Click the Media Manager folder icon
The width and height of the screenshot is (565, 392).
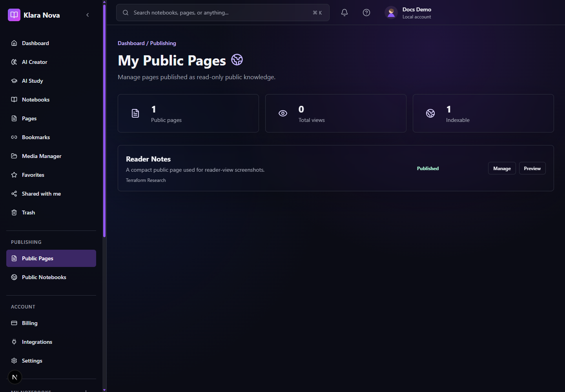point(14,156)
